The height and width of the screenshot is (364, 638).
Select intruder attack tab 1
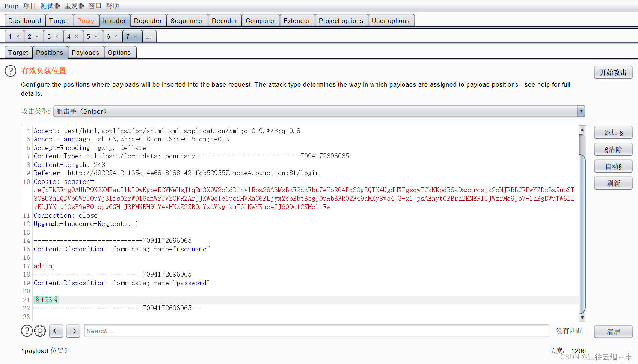click(10, 36)
